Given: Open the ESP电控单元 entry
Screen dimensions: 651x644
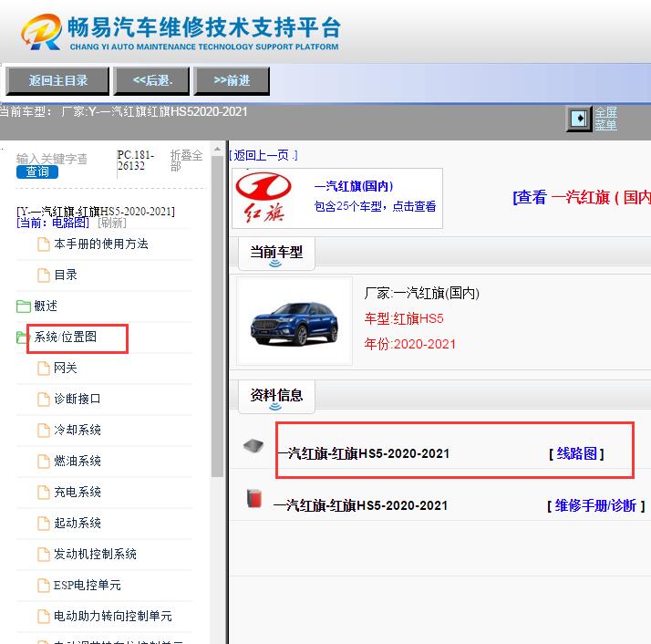Looking at the screenshot, I should [88, 586].
